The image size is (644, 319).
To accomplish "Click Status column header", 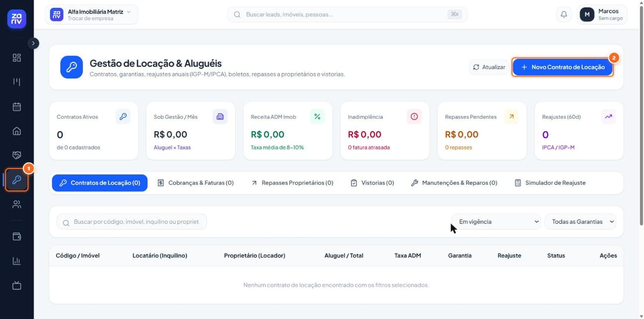I will point(556,256).
